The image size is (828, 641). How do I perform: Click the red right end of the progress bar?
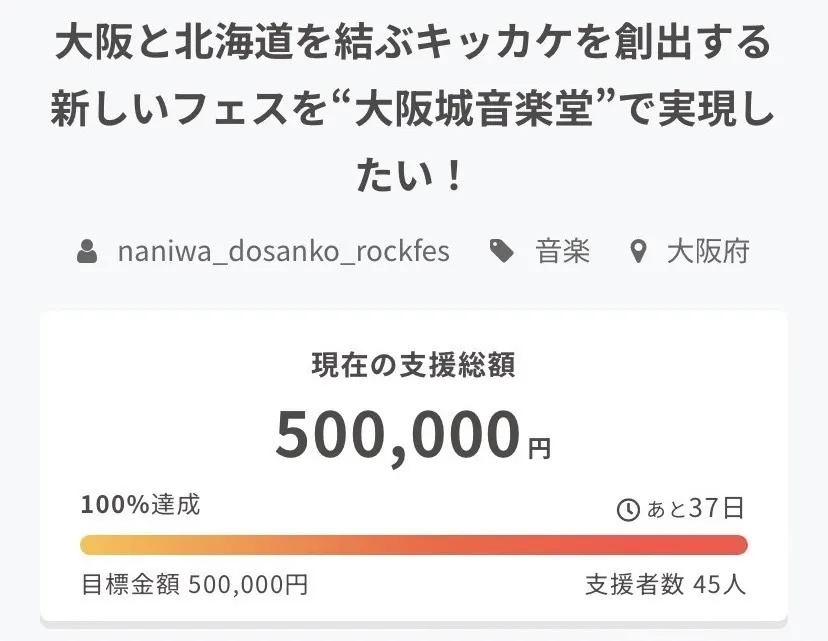pos(735,545)
